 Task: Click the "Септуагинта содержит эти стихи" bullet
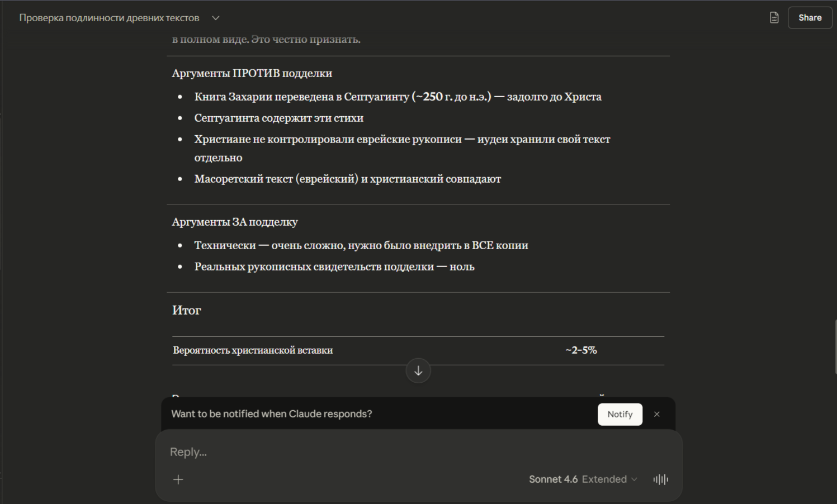click(278, 118)
